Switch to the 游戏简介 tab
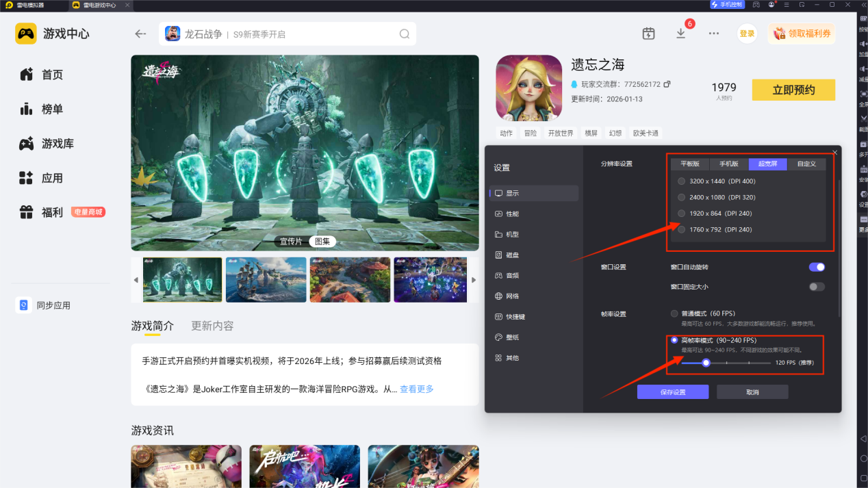 (153, 326)
